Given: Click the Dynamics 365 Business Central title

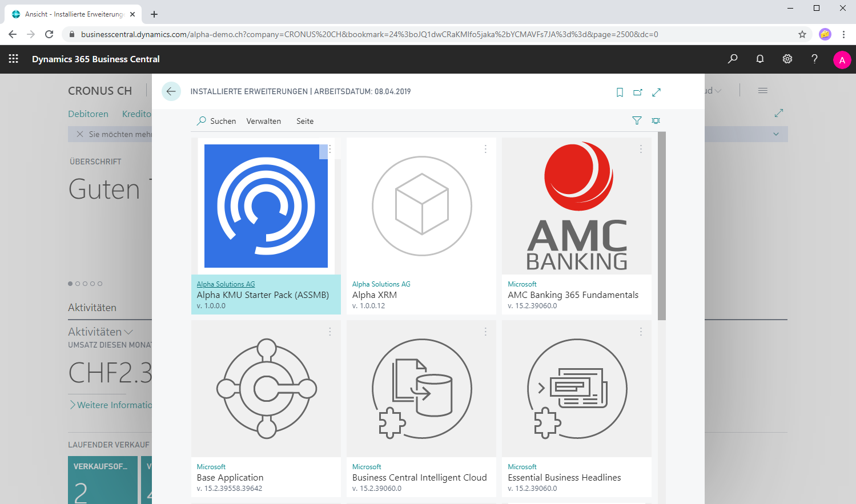Looking at the screenshot, I should coord(96,59).
